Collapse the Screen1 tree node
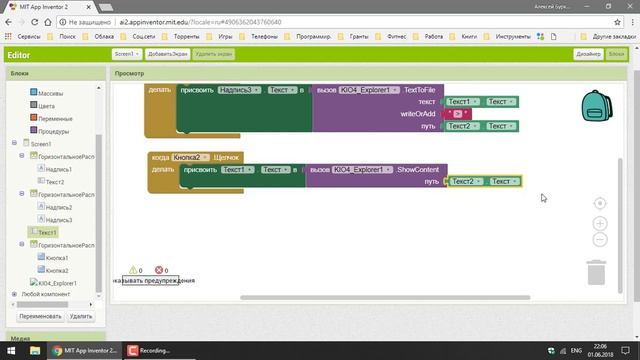The height and width of the screenshot is (360, 640). point(14,143)
